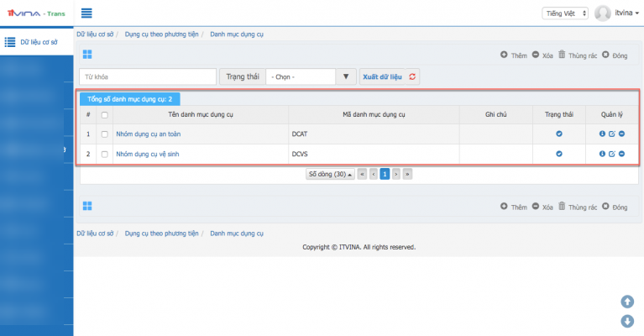This screenshot has height=336, width=644.
Task: Open the Tiếng Việt language dropdown
Action: coord(565,13)
